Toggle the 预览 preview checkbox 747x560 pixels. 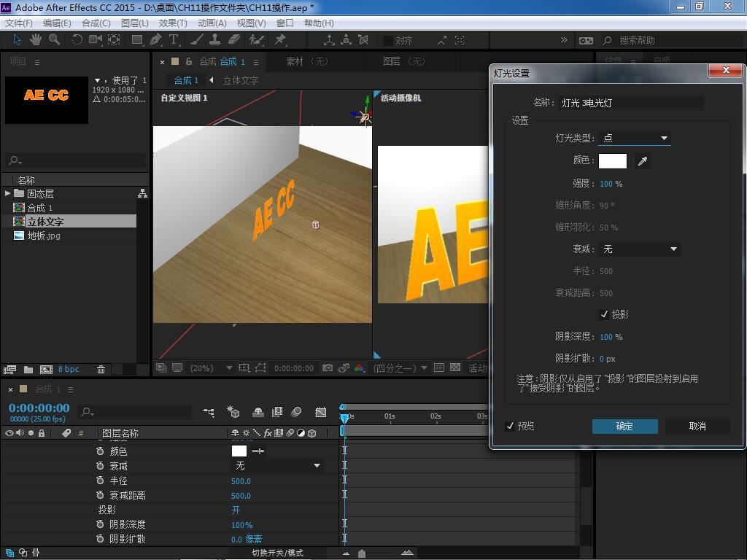coord(510,426)
